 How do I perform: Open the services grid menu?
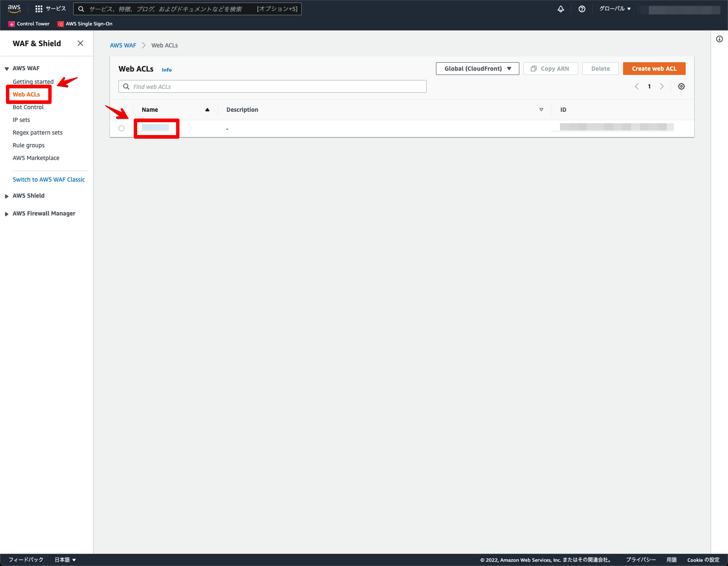coord(50,8)
